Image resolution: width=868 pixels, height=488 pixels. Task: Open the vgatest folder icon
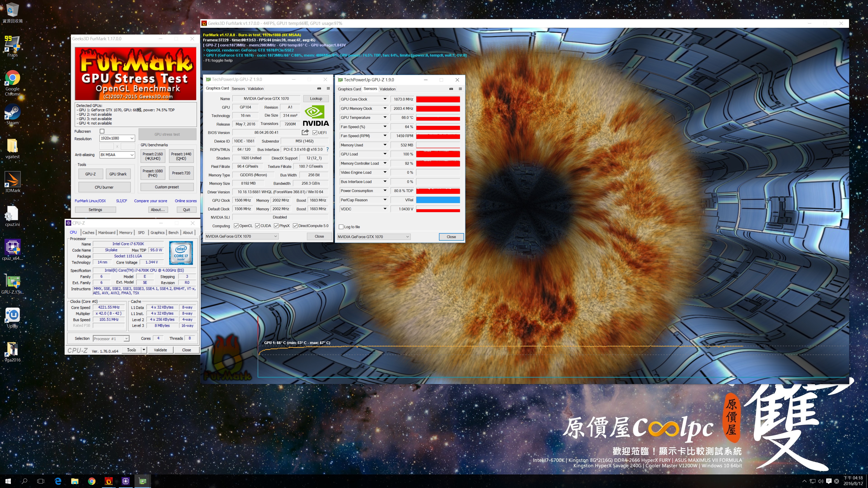pos(12,148)
